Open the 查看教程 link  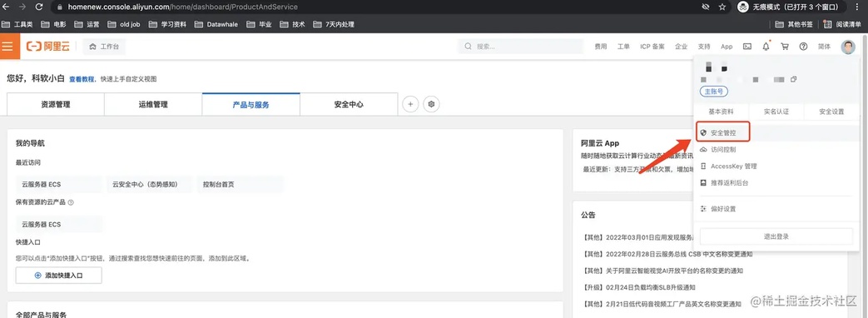[82, 79]
